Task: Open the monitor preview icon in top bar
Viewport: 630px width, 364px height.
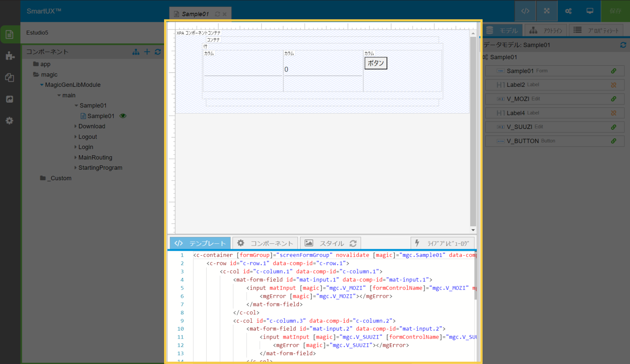Action: coord(590,11)
